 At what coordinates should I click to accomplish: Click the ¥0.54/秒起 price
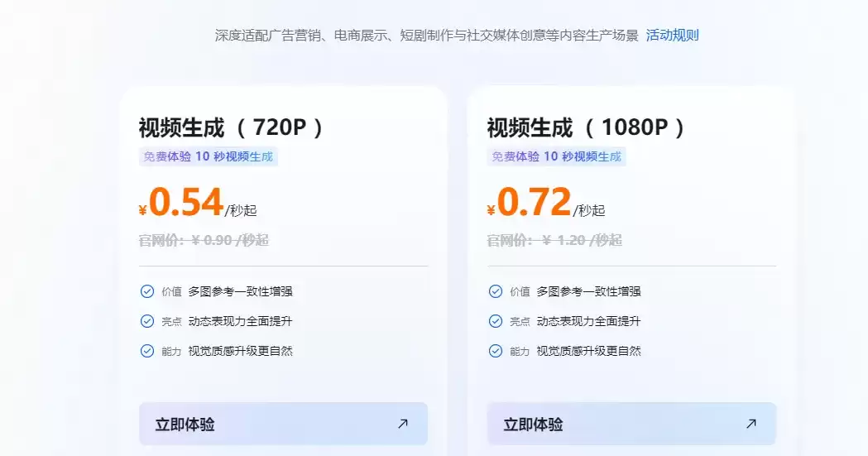coord(198,203)
